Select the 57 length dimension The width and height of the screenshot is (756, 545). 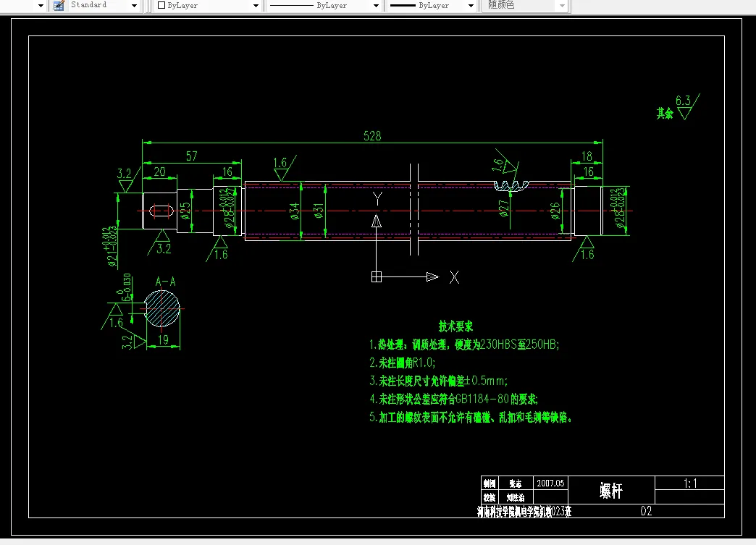click(x=191, y=156)
